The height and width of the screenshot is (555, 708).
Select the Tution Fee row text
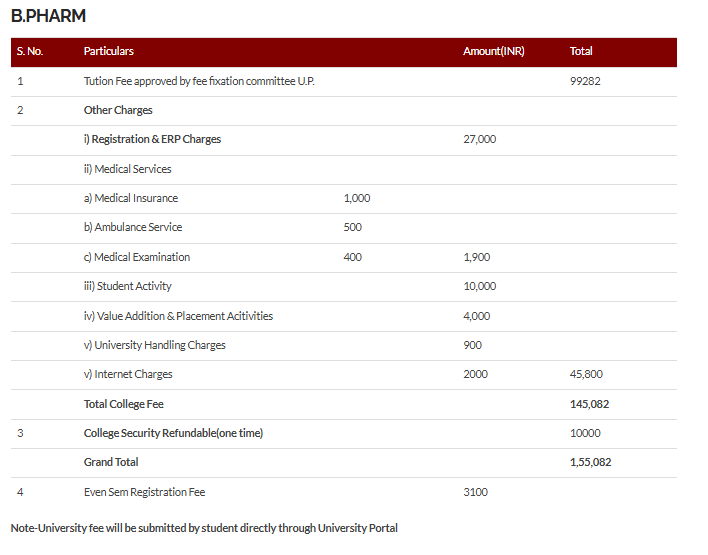(x=199, y=81)
